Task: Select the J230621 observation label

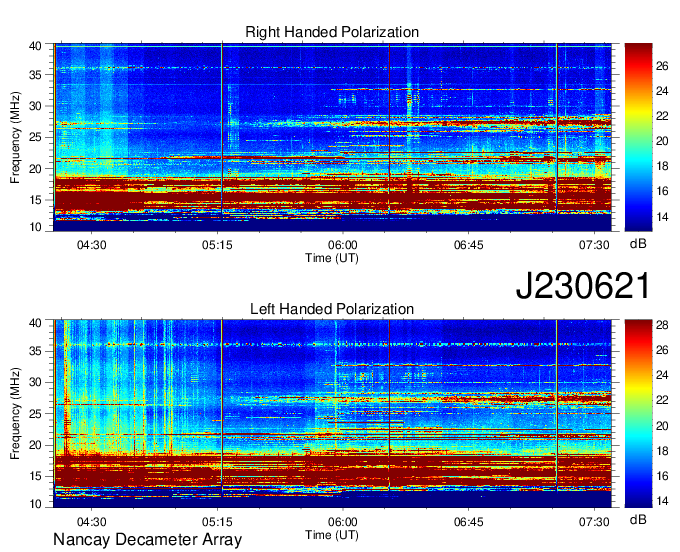Action: click(583, 285)
